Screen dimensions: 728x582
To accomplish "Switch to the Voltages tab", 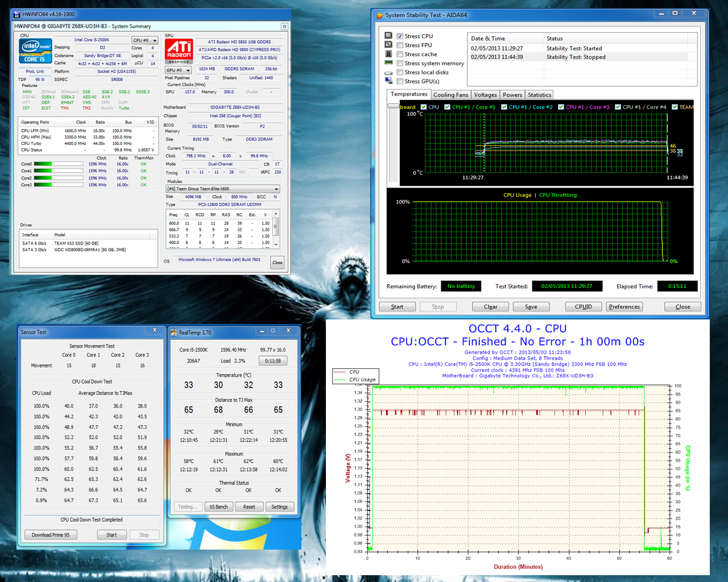I will [x=485, y=95].
